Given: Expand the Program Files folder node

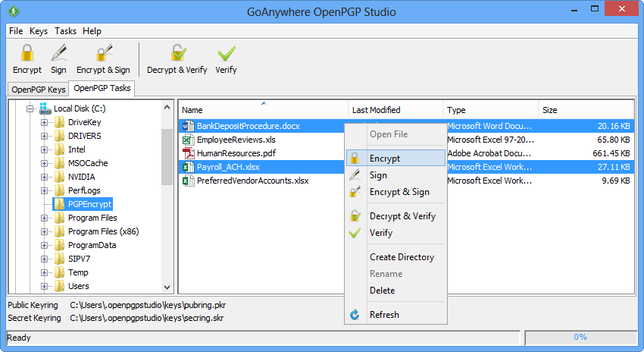Looking at the screenshot, I should (x=45, y=218).
